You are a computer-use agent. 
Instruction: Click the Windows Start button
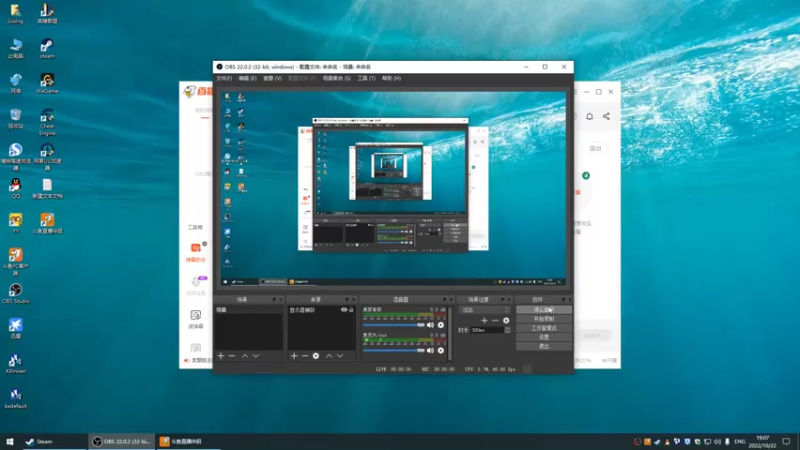(10, 441)
